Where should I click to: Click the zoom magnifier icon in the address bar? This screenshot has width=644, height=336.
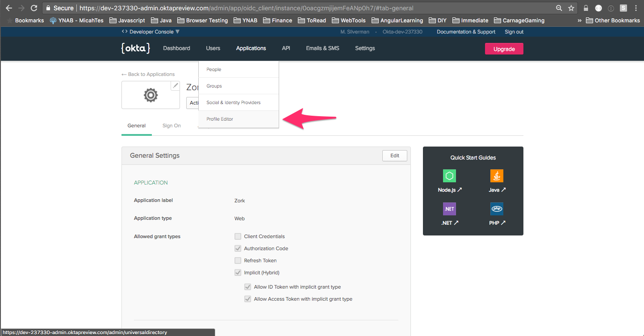[559, 8]
